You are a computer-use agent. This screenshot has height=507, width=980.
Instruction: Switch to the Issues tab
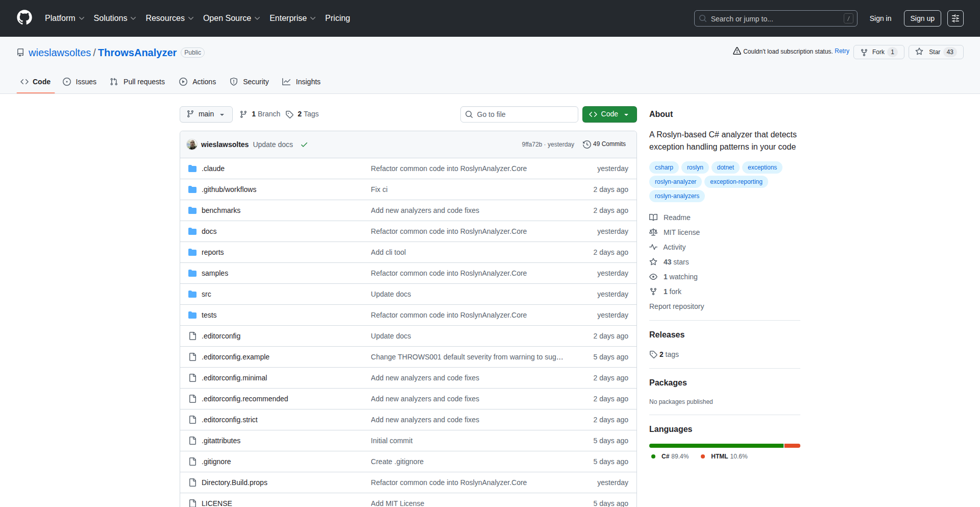tap(80, 82)
